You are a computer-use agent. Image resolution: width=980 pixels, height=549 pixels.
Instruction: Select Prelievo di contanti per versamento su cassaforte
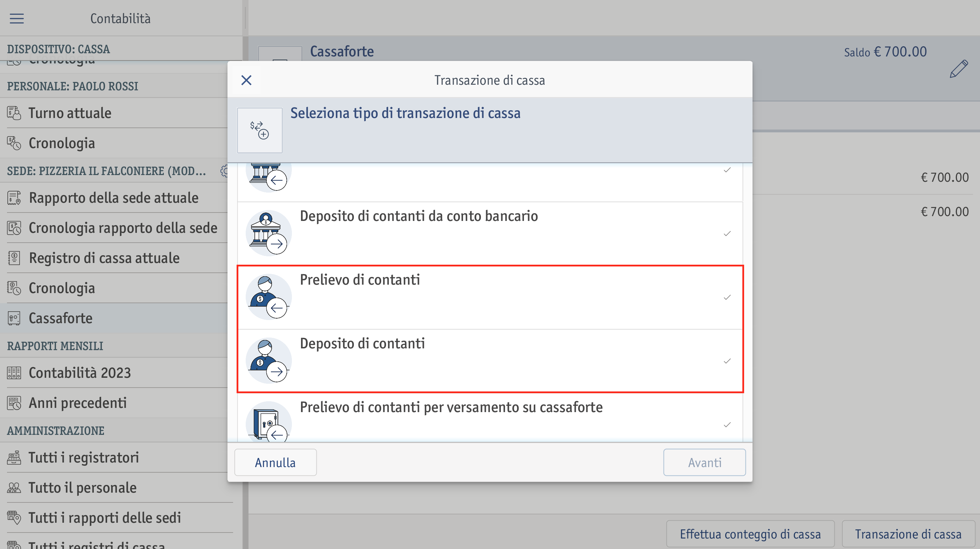click(490, 418)
